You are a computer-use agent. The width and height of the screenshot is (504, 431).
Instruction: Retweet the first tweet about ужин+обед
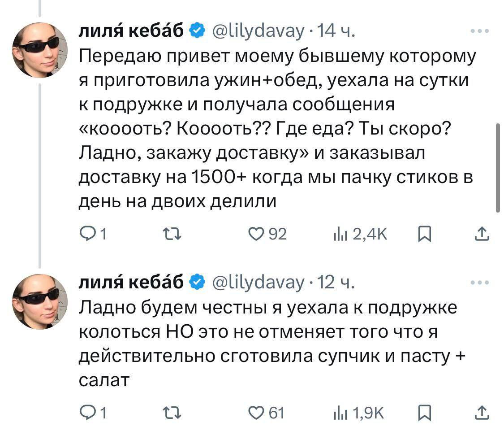[172, 234]
